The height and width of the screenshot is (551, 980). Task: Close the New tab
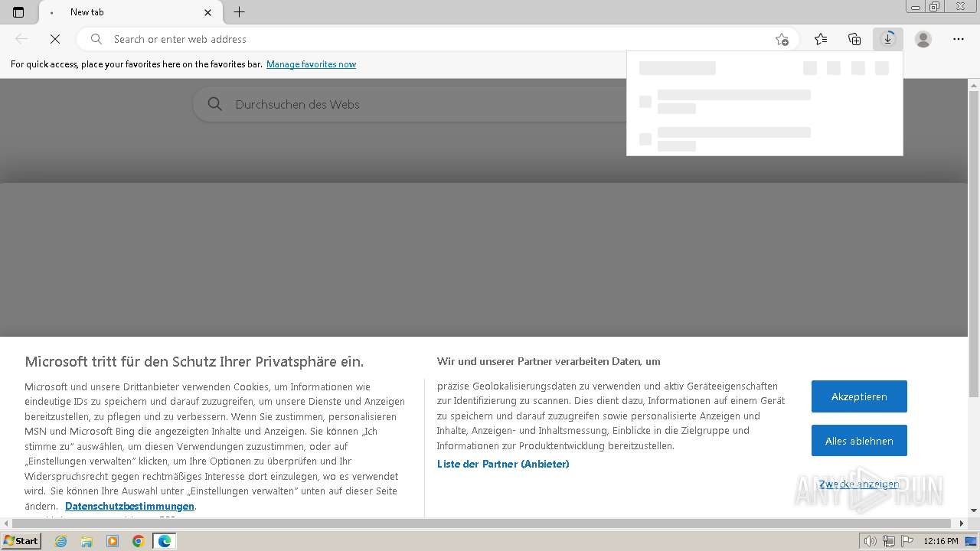coord(208,12)
